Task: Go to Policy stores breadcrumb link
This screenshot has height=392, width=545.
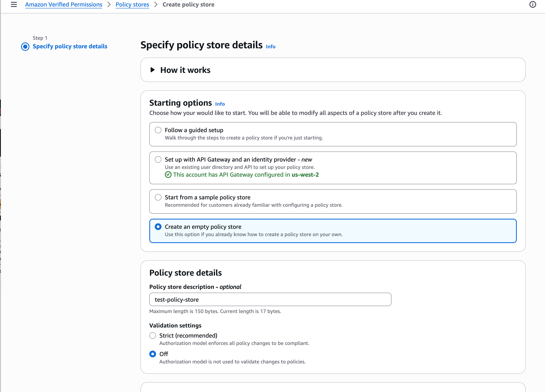Action: [x=132, y=5]
